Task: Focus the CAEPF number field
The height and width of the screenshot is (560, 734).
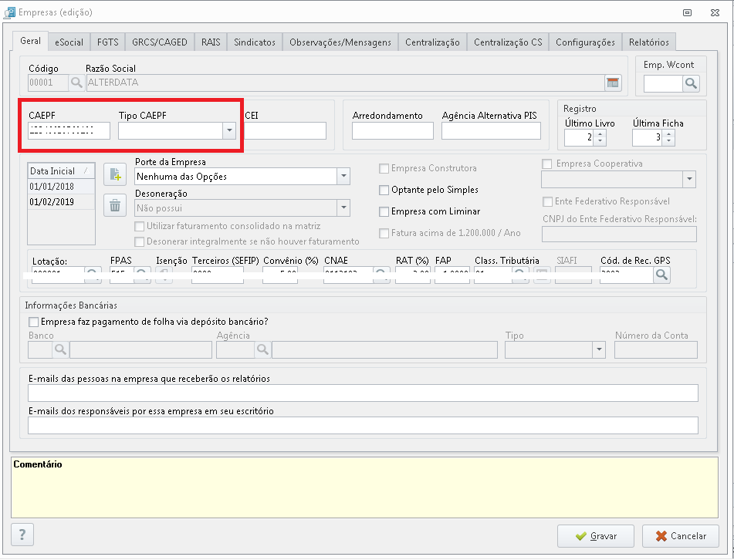Action: 69,130
